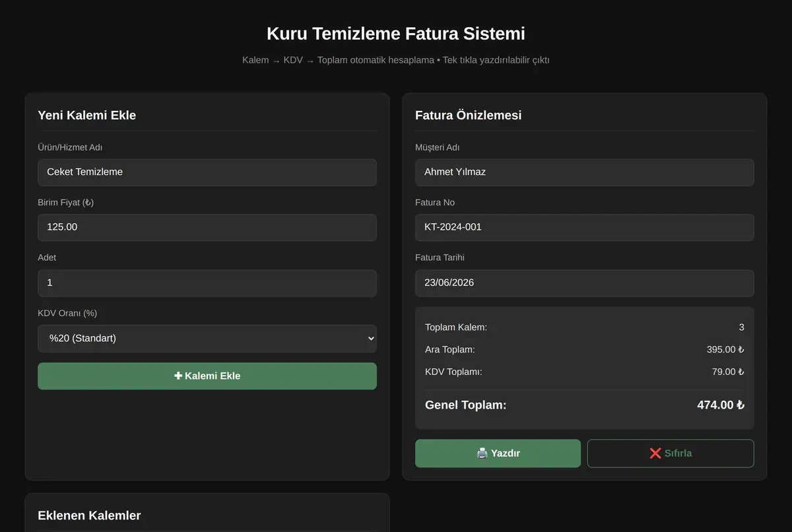Focus the Birim Fiyat field showing 125.00
The height and width of the screenshot is (532, 792).
[207, 227]
